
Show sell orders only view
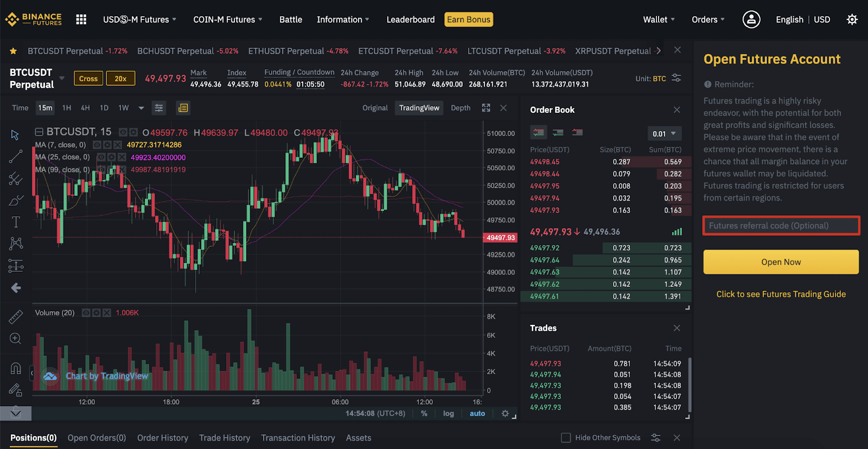click(x=577, y=132)
